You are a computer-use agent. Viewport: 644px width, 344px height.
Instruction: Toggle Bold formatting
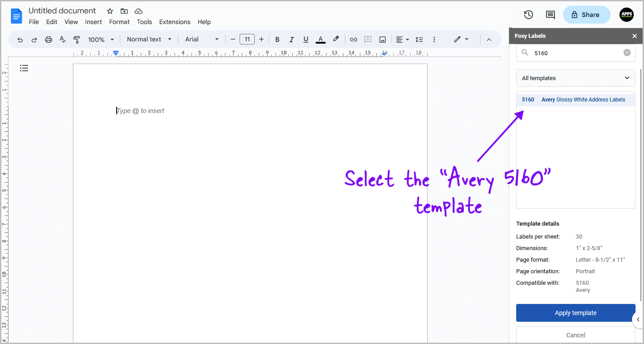pyautogui.click(x=277, y=40)
